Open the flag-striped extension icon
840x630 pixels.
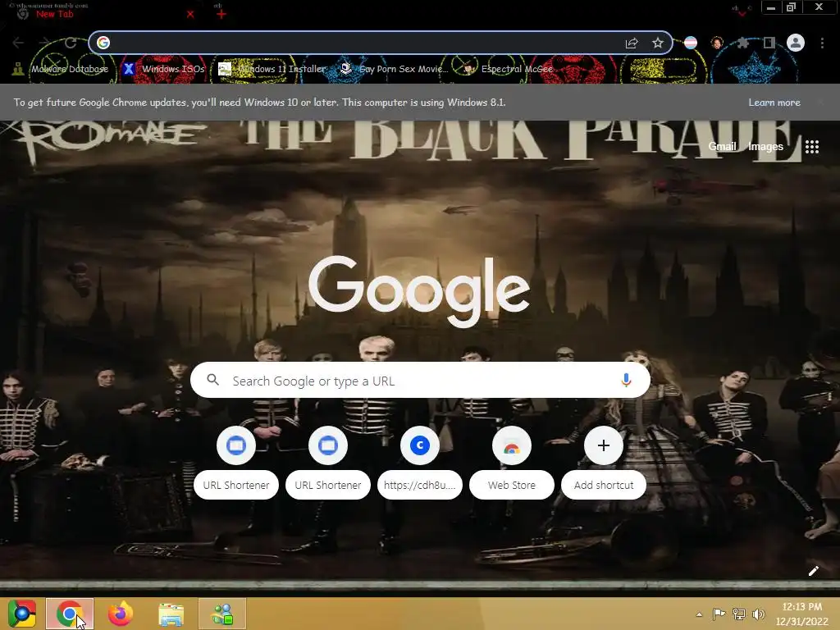(x=691, y=43)
